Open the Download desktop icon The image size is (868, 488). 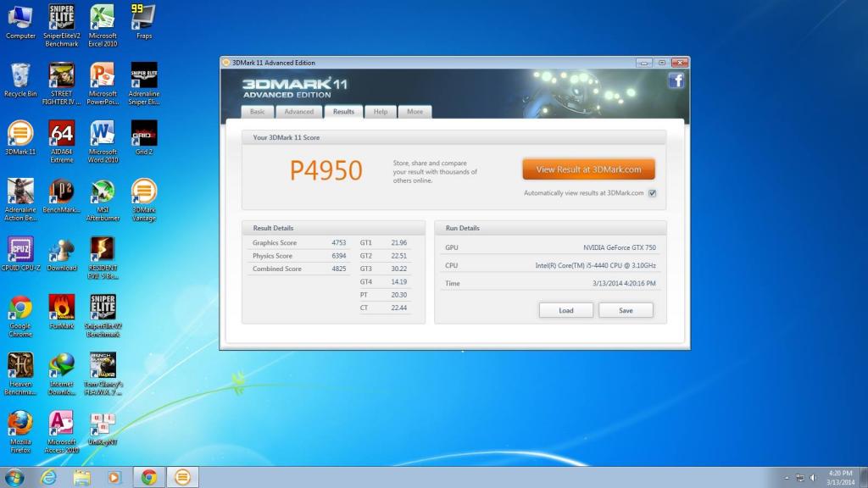coord(61,254)
